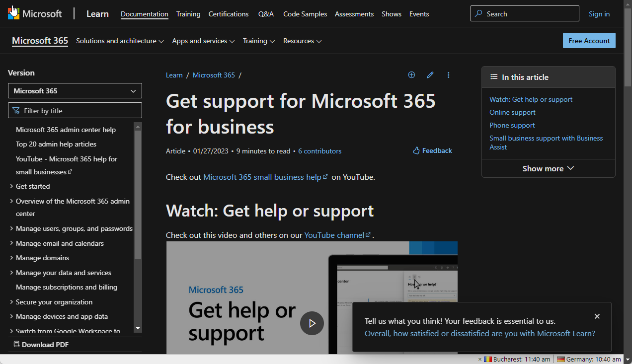Expand Manage devices and app data
This screenshot has width=632, height=364.
click(11, 316)
